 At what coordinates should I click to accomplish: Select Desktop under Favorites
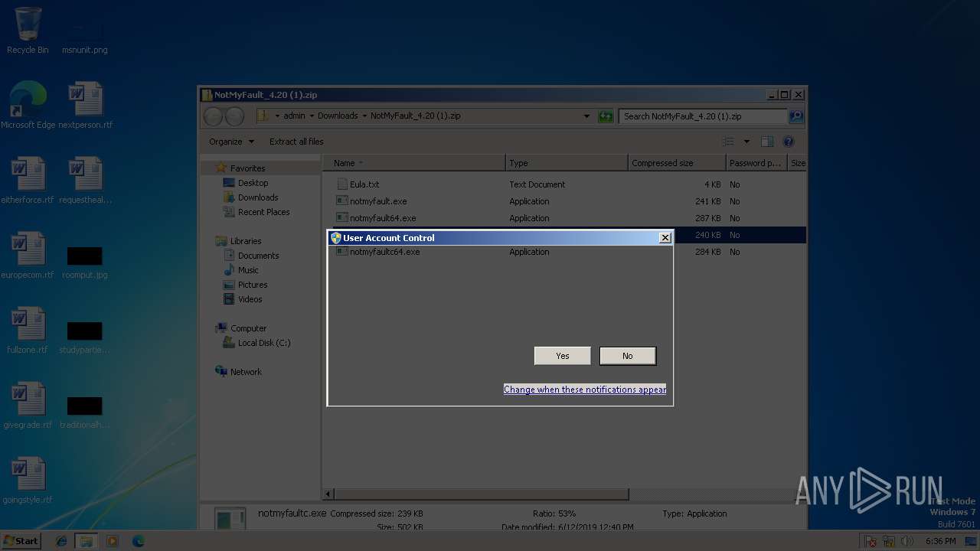[x=253, y=183]
